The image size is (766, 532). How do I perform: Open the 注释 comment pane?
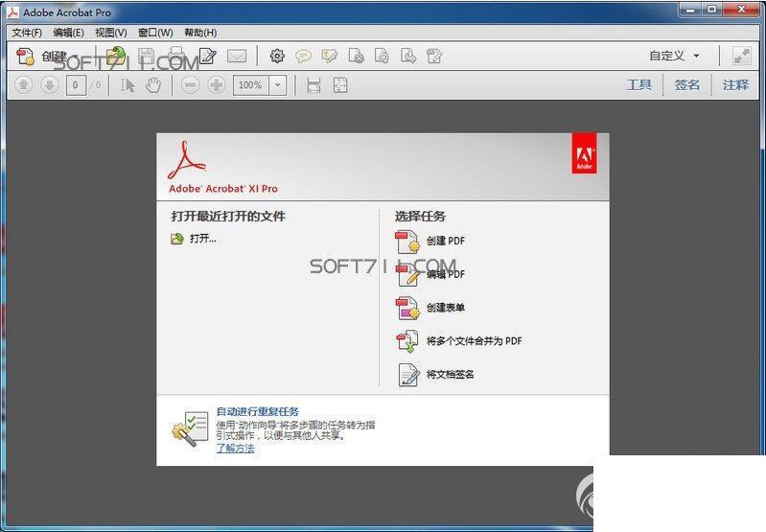coord(735,85)
